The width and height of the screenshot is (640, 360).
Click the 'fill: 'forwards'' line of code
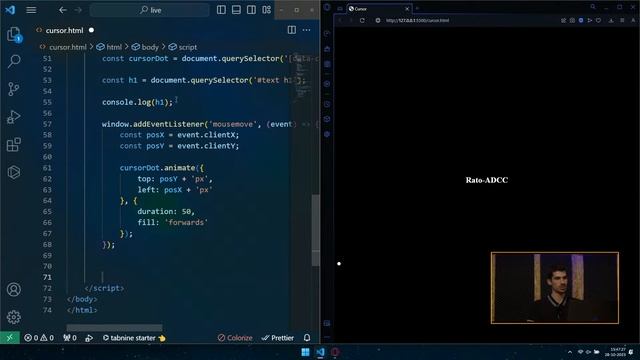(x=173, y=222)
